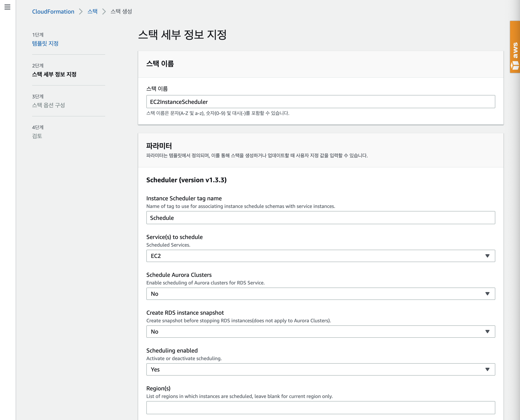Screen dimensions: 520x420
Task: Click breadcrumb chevron after CloudFormation
Action: tap(81, 12)
